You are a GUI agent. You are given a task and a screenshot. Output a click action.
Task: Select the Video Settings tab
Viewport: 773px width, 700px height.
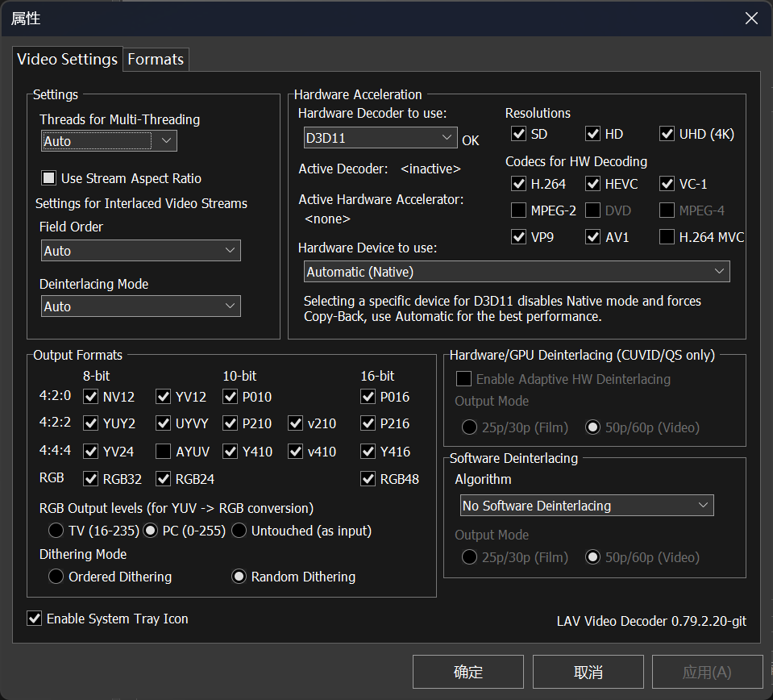pyautogui.click(x=67, y=59)
